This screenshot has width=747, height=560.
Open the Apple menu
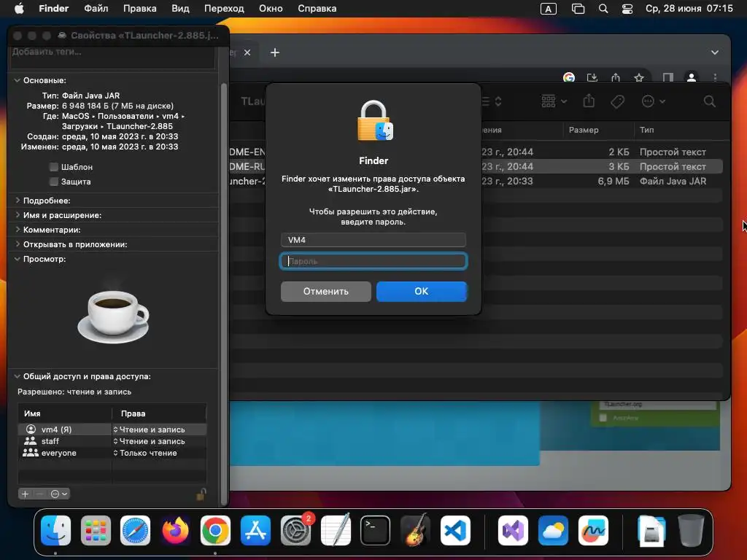pyautogui.click(x=19, y=9)
